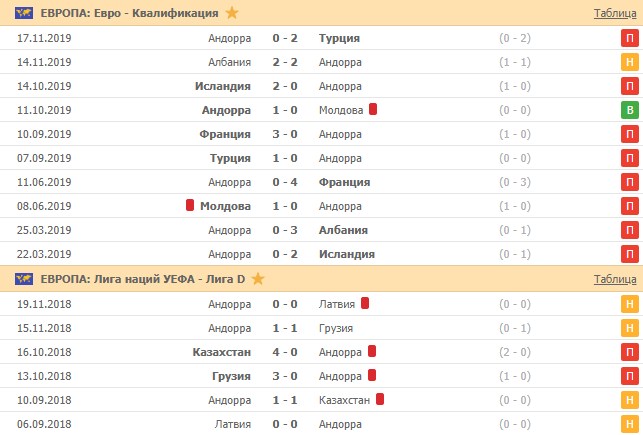Click the Europe flag icon of Евро header
643x435 pixels.
[25, 13]
